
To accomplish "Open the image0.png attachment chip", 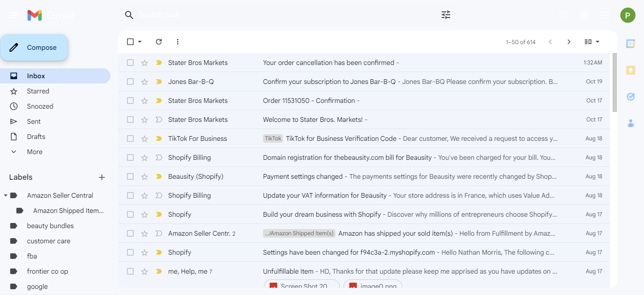I will (x=373, y=285).
